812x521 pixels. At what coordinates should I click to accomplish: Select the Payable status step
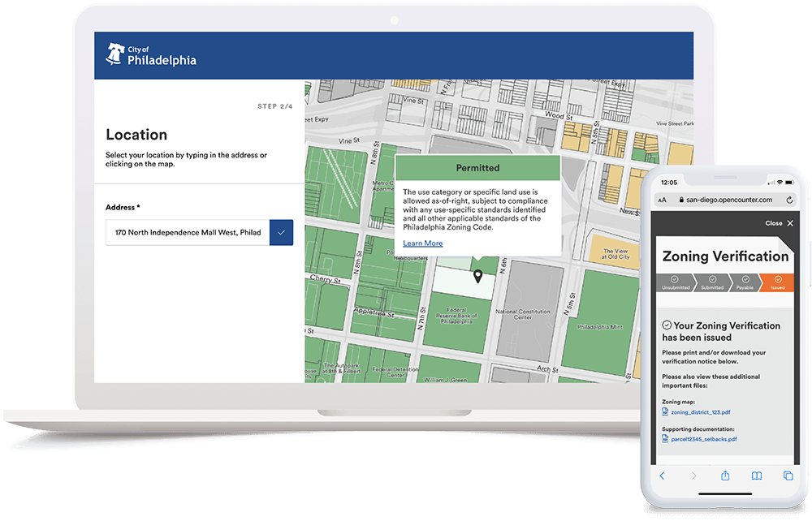[745, 282]
